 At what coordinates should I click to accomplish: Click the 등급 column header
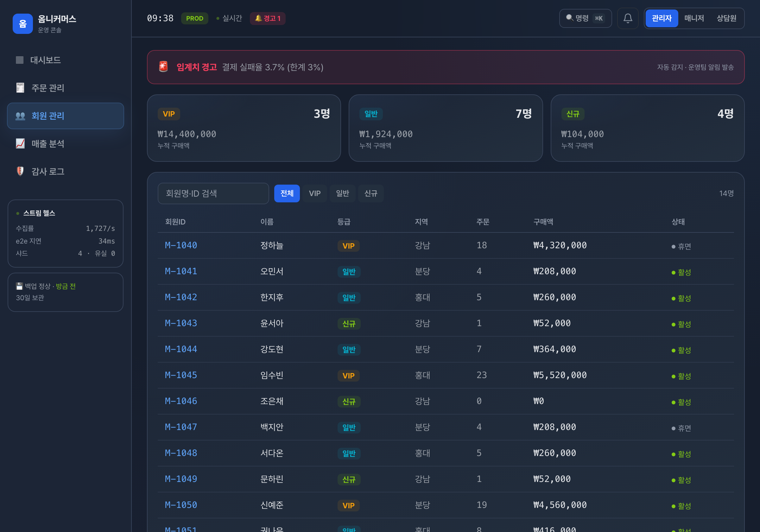pyautogui.click(x=344, y=222)
